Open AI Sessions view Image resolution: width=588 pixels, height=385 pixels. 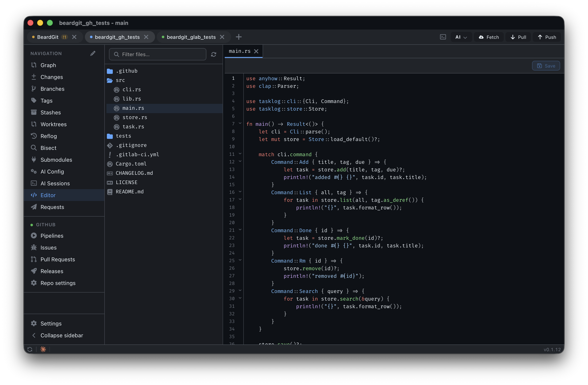(x=64, y=183)
